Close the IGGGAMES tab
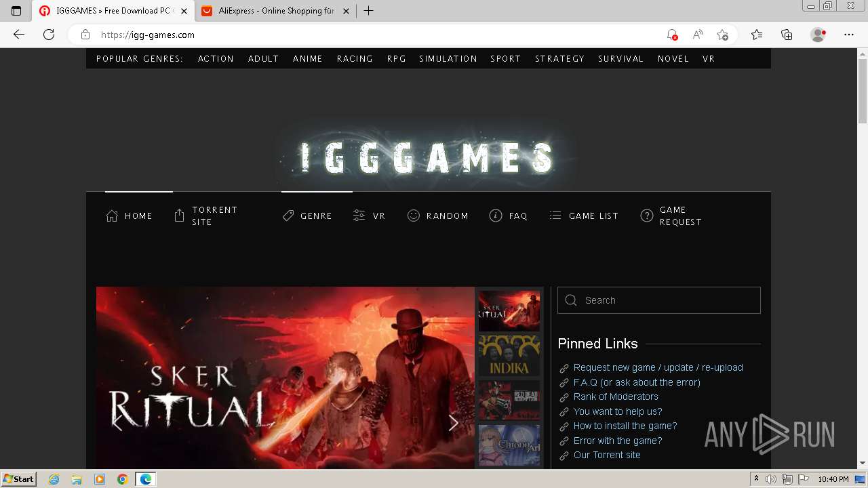 click(184, 11)
